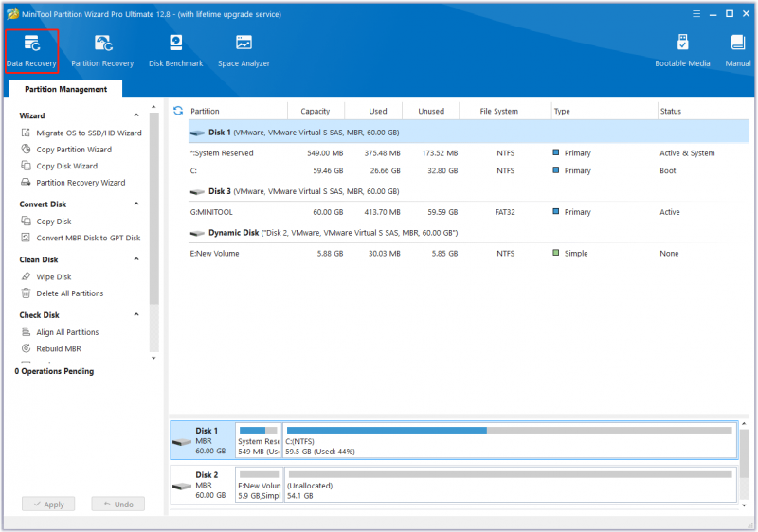
Task: Collapse the Clean Disk section
Action: [136, 259]
